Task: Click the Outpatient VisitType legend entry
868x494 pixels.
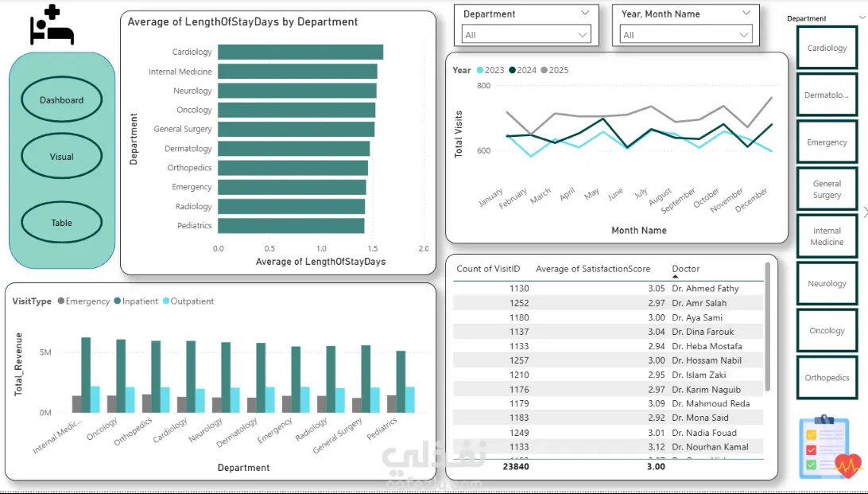Action: pos(188,301)
